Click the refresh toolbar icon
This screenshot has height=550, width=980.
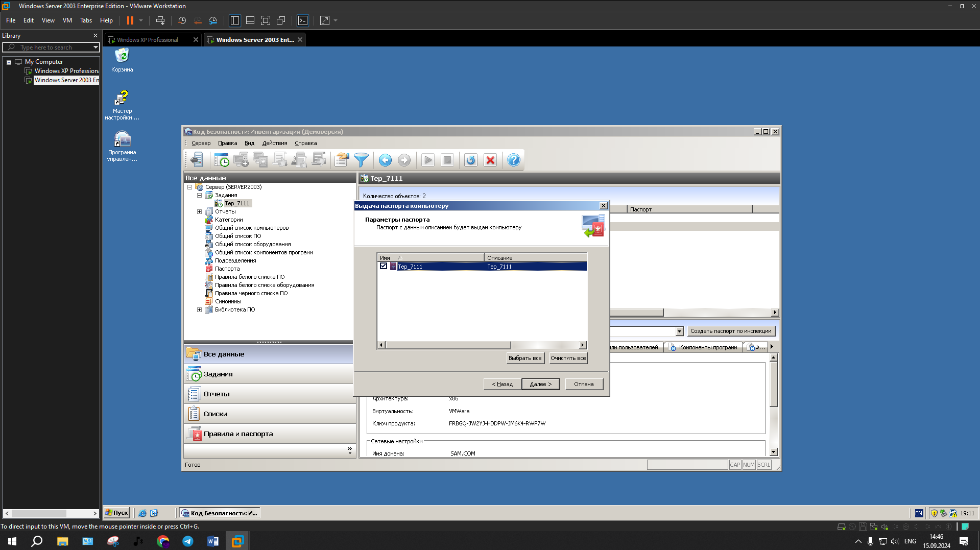click(x=471, y=160)
